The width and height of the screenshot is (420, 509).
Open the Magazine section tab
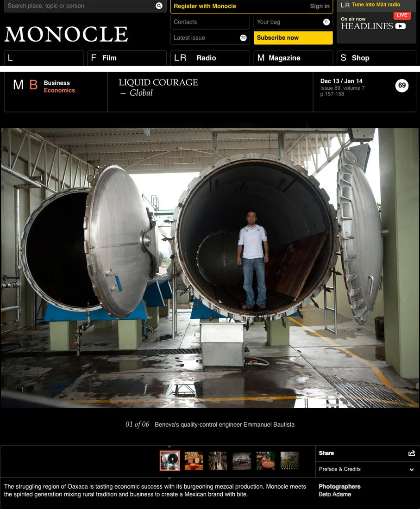click(x=293, y=58)
